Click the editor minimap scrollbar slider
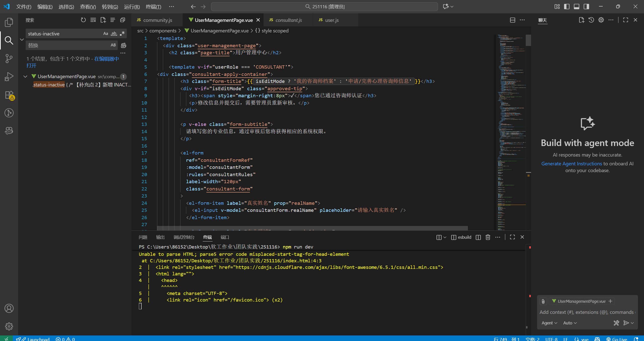Screen dimensions: 644x341 click(x=528, y=40)
